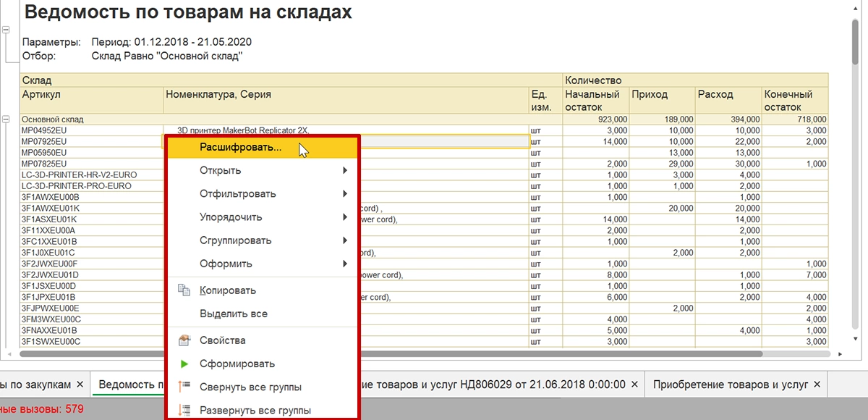Select Свернуть все группы
This screenshot has width=868, height=420.
pyautogui.click(x=262, y=387)
